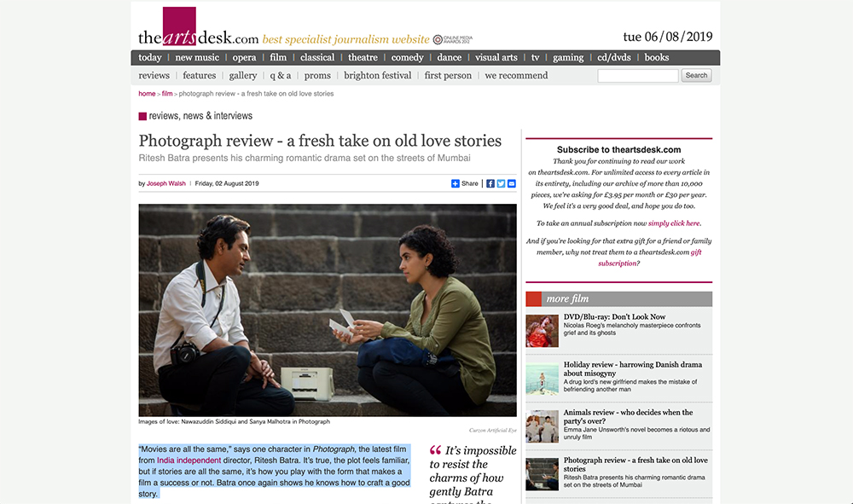This screenshot has height=504, width=853.
Task: Go to the film section
Action: coord(278,58)
